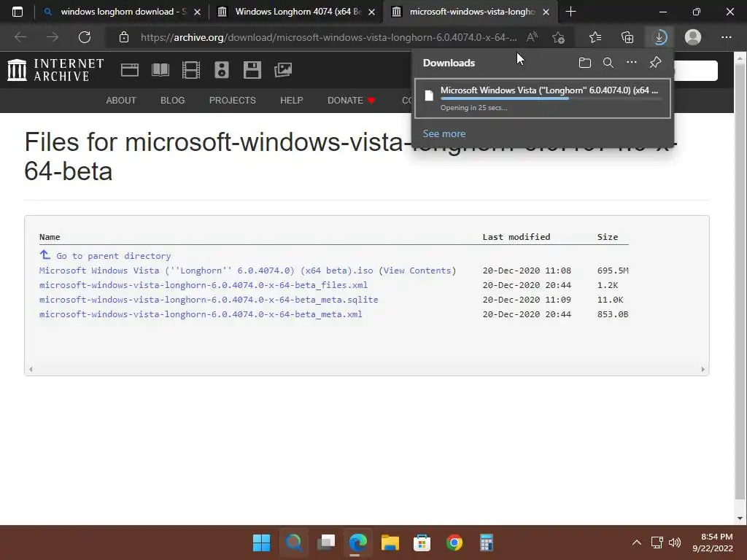The image size is (747, 560).
Task: Open the beta_files.xml link
Action: click(204, 285)
